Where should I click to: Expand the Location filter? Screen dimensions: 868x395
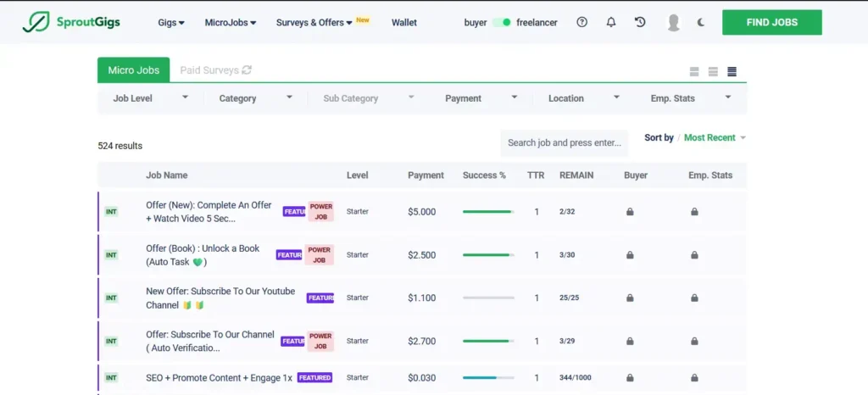click(x=583, y=98)
